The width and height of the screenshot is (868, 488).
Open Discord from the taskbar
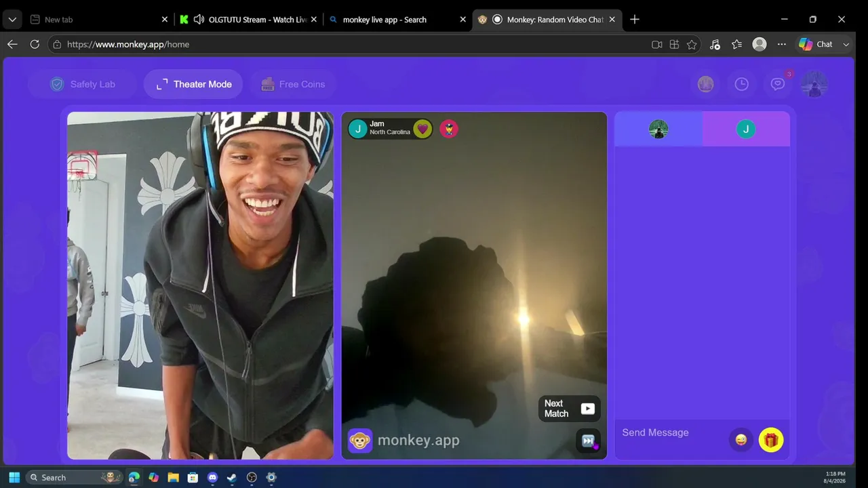point(212,477)
